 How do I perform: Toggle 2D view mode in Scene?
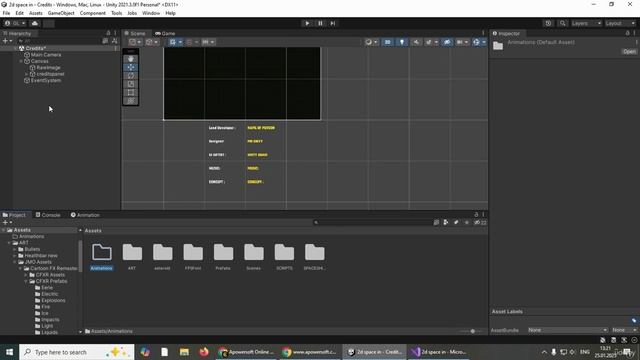pos(387,42)
